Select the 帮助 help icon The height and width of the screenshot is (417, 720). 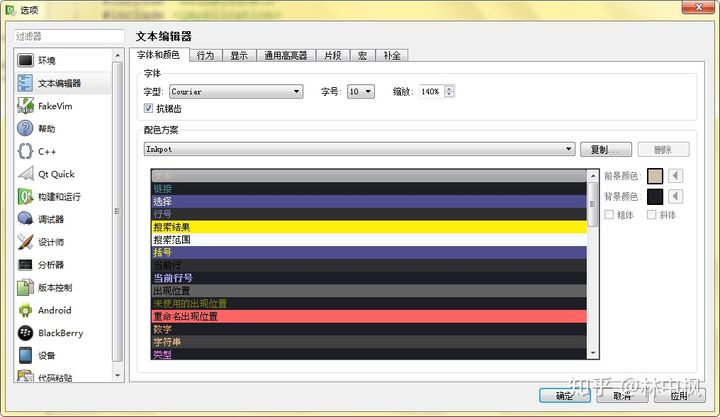25,129
